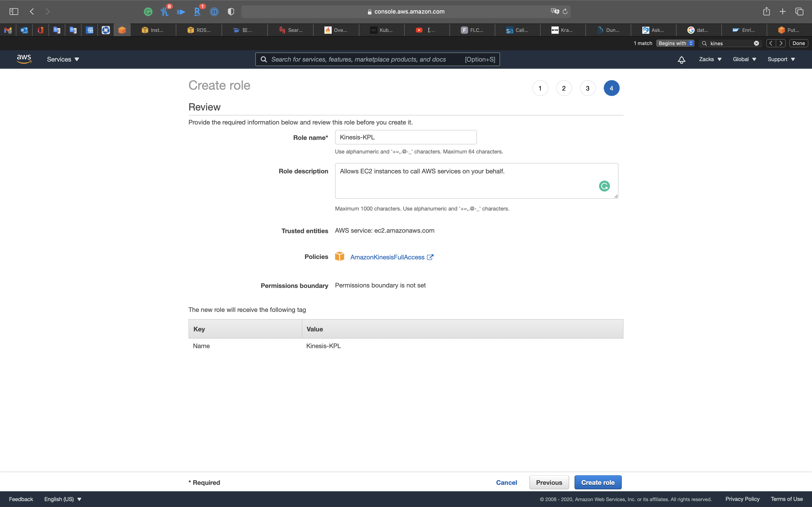
Task: Switch to the RDS browser tab
Action: (199, 30)
